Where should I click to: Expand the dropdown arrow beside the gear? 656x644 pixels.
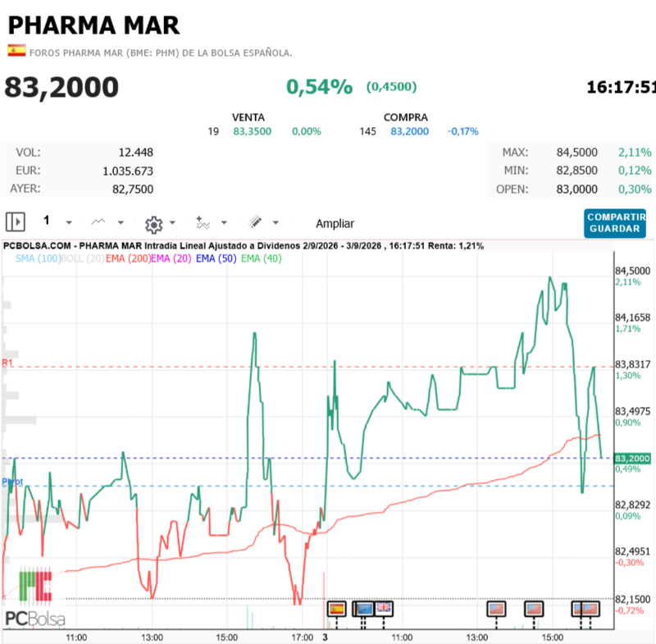coord(172,222)
